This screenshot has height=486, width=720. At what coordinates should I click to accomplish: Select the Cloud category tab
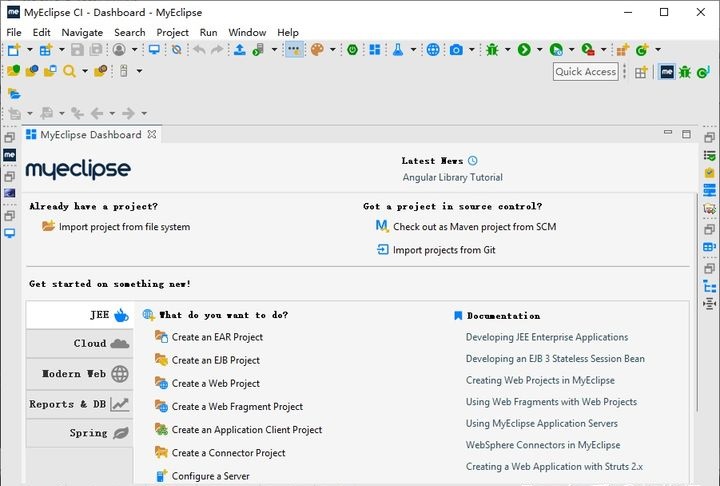79,344
